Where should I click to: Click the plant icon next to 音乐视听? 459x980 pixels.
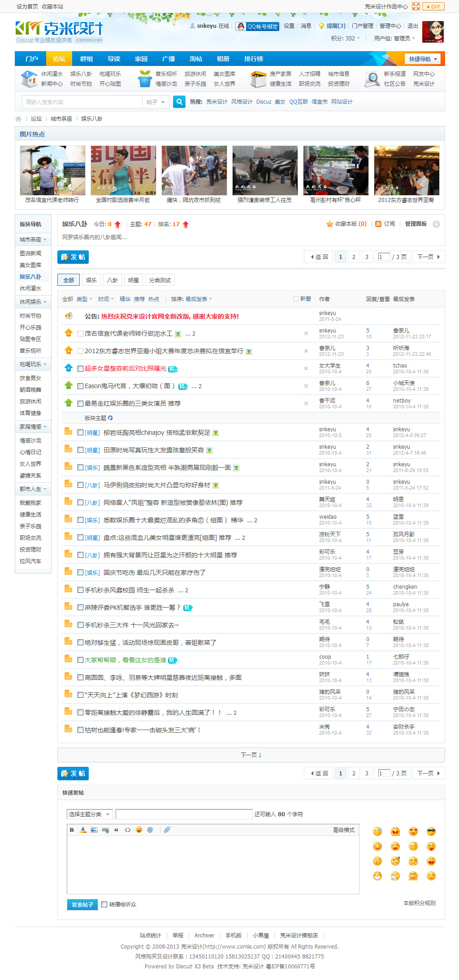point(145,79)
